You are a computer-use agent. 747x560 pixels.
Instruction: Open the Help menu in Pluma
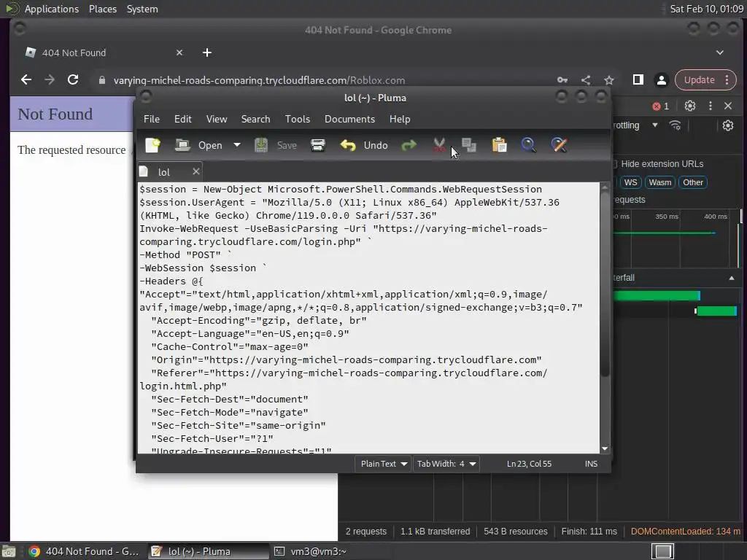400,119
